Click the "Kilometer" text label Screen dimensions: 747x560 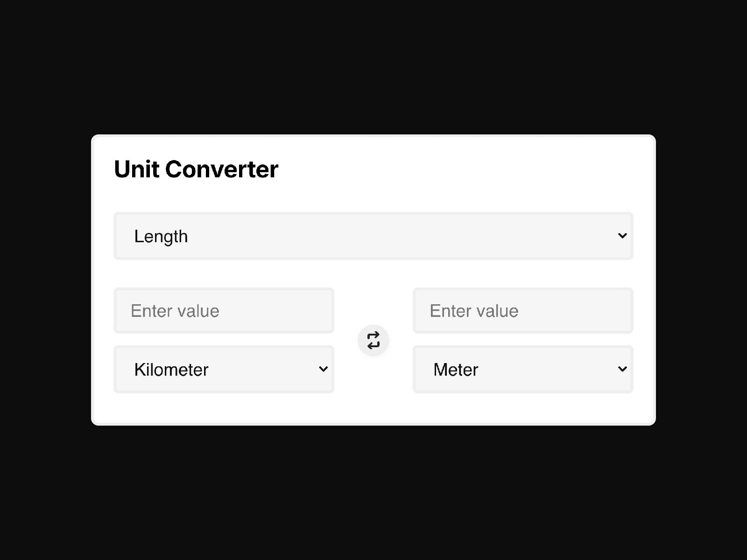(x=171, y=370)
